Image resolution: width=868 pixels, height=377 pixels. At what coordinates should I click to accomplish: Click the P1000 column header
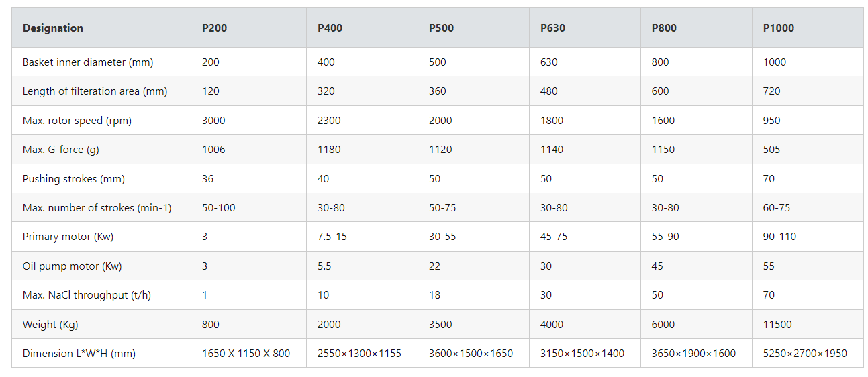pyautogui.click(x=778, y=28)
